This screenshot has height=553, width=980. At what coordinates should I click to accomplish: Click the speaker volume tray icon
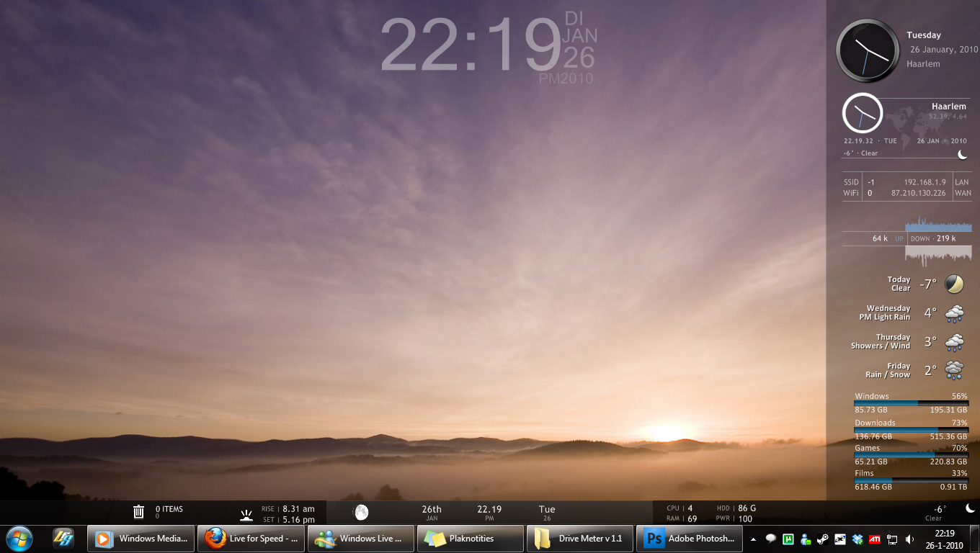point(909,539)
